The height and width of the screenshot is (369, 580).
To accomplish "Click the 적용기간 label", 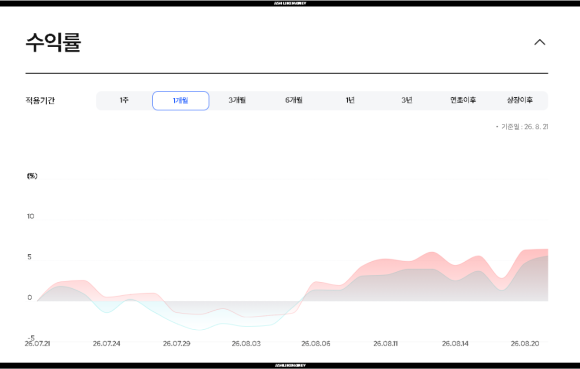I will [40, 101].
